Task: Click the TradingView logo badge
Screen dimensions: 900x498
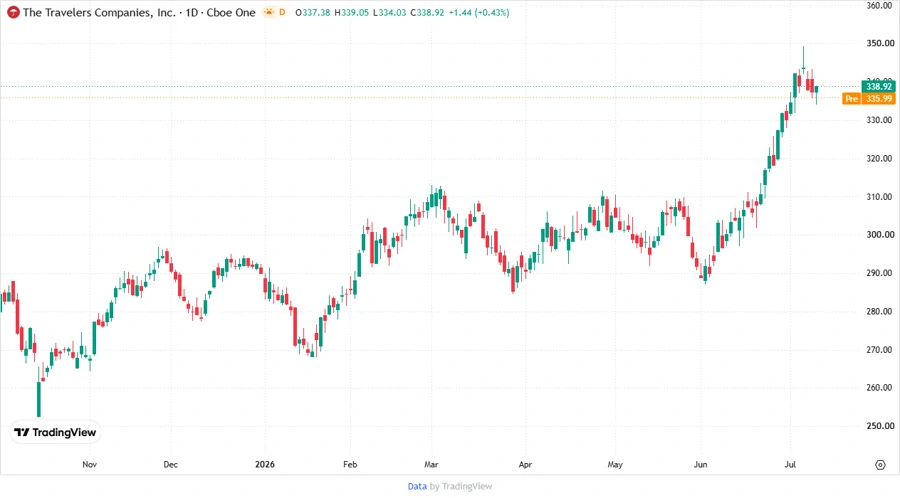Action: [x=55, y=432]
